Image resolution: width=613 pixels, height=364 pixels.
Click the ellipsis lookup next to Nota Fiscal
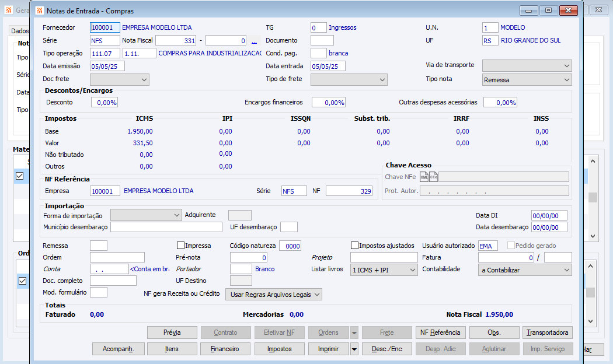coord(254,41)
